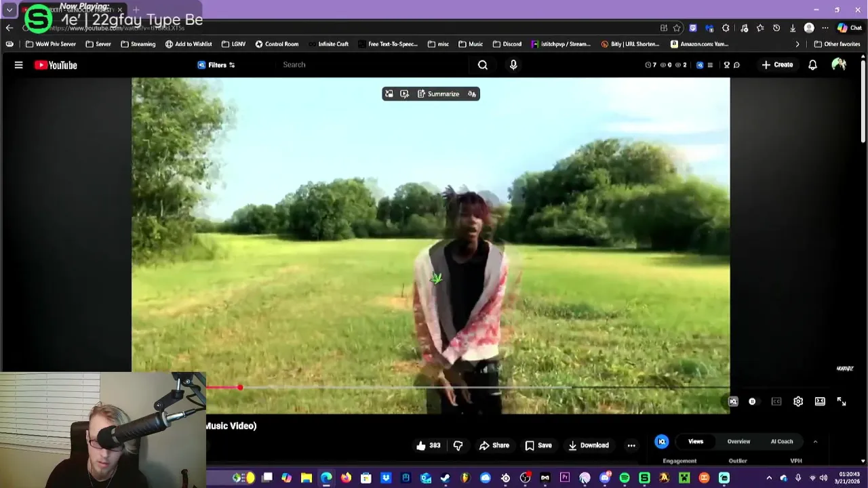Image resolution: width=868 pixels, height=488 pixels.
Task: Open the search Filters button
Action: pyautogui.click(x=216, y=65)
